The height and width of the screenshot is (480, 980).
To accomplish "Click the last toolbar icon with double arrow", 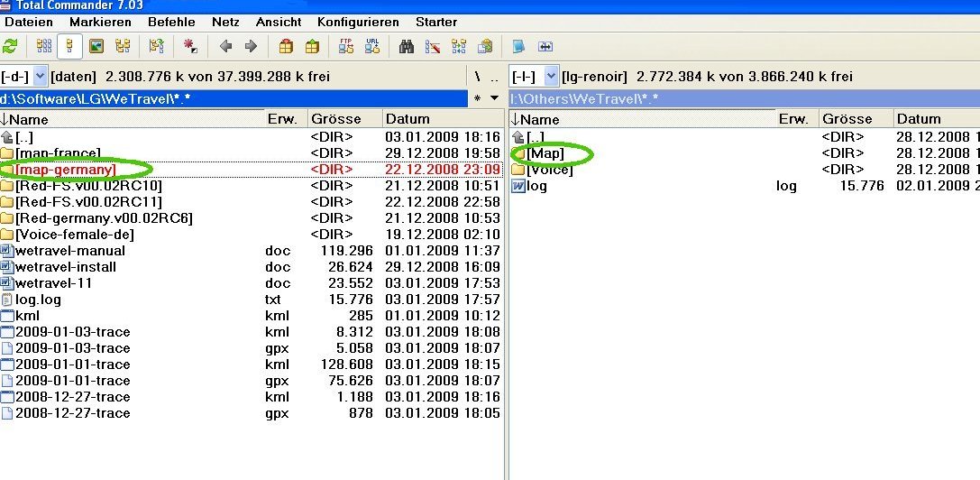I will [545, 46].
